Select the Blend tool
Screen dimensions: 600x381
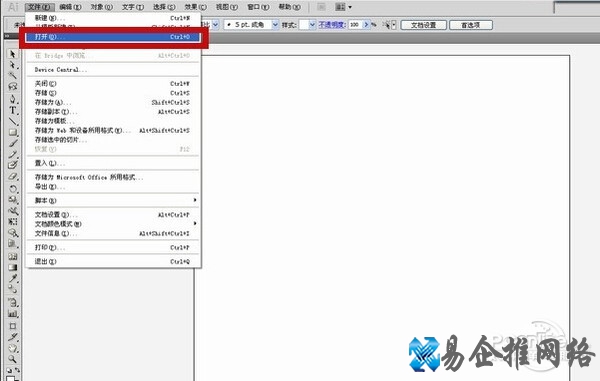(13, 289)
